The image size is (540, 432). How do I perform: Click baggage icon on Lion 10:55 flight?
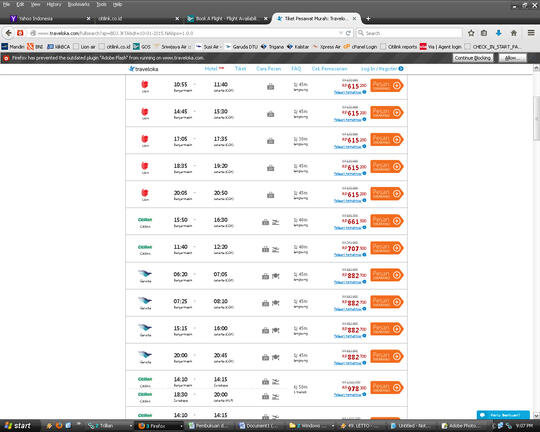coord(271,87)
